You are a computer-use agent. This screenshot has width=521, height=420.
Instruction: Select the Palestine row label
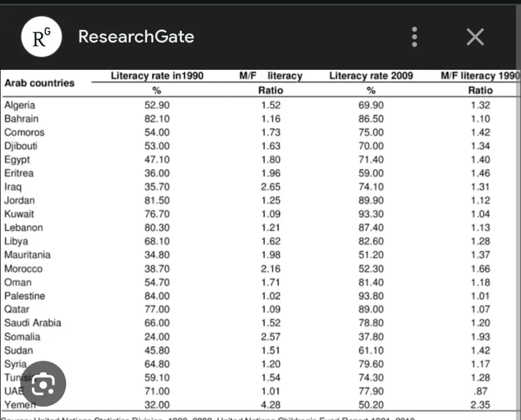click(24, 296)
